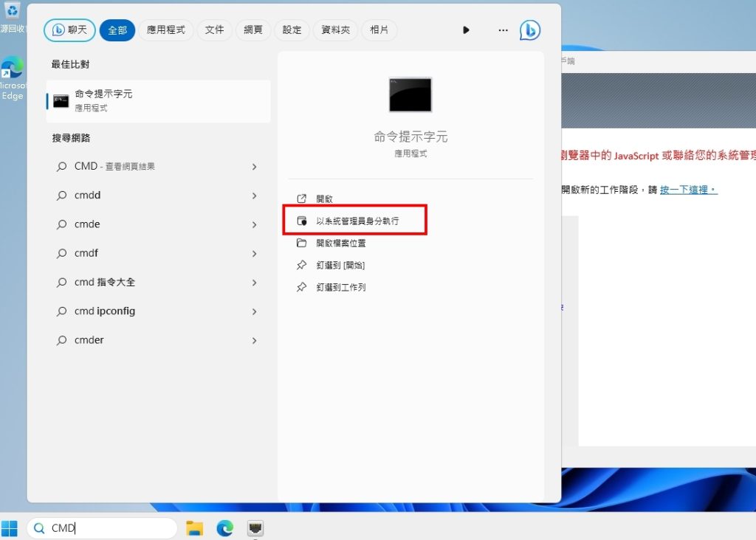Click the search icon beside cmde
756x540 pixels.
(x=62, y=224)
